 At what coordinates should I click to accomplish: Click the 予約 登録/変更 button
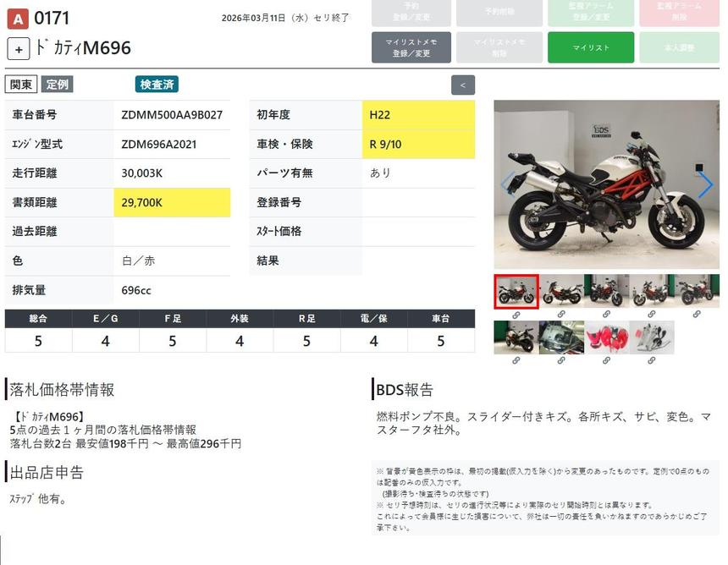[x=411, y=13]
